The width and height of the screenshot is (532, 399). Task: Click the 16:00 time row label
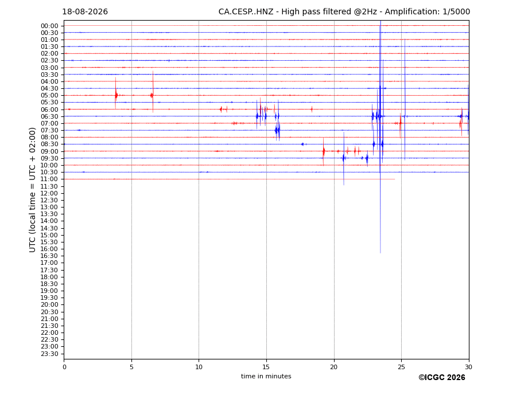[49, 249]
